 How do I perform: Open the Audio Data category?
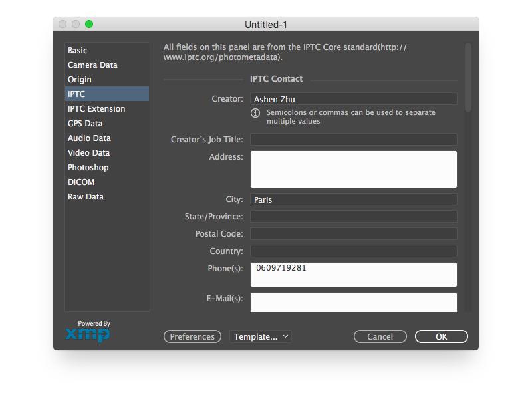tap(106, 138)
